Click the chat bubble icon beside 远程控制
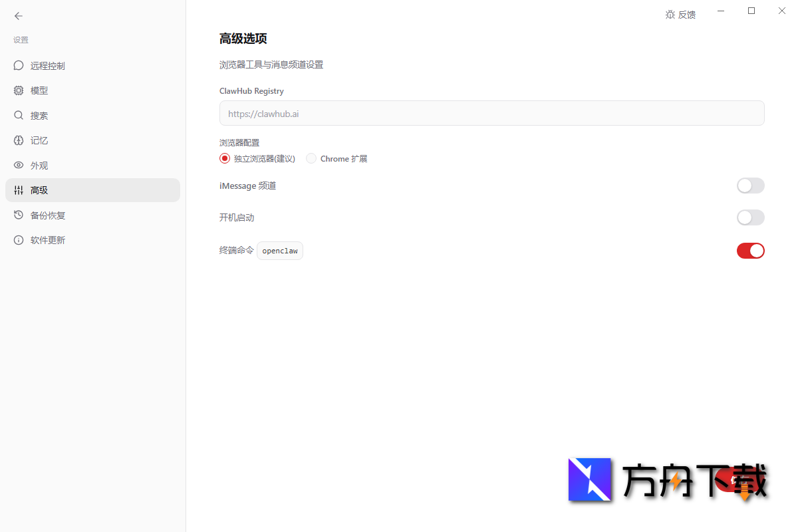Image resolution: width=798 pixels, height=532 pixels. point(18,65)
